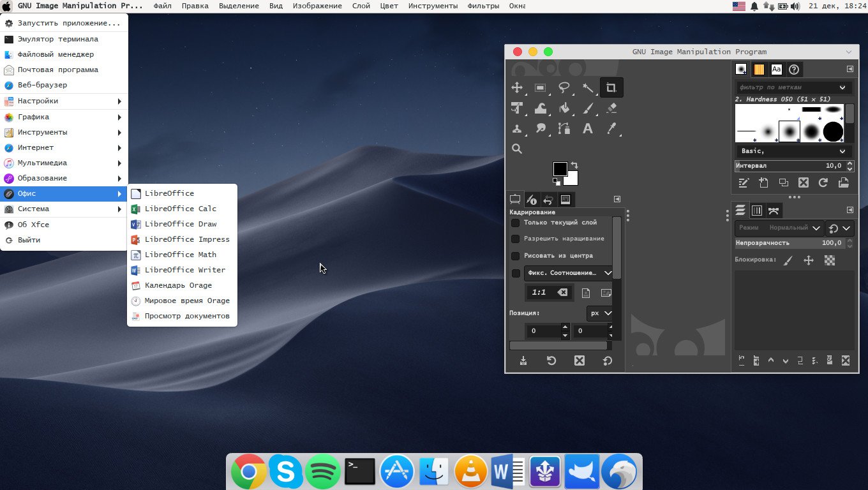Select the Move tool
This screenshot has height=490, width=868.
[x=517, y=88]
